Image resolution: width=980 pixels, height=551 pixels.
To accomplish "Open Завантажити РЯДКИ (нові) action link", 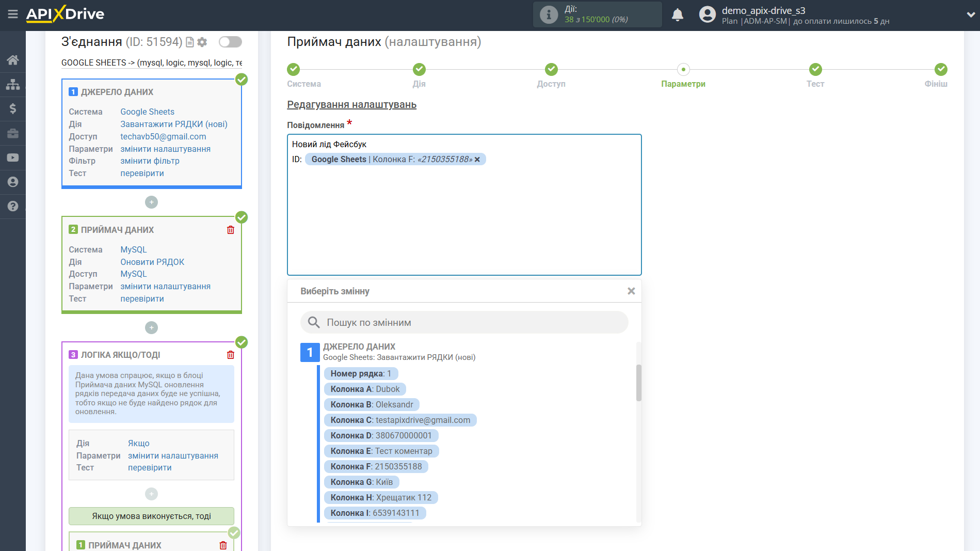I will pos(174,124).
